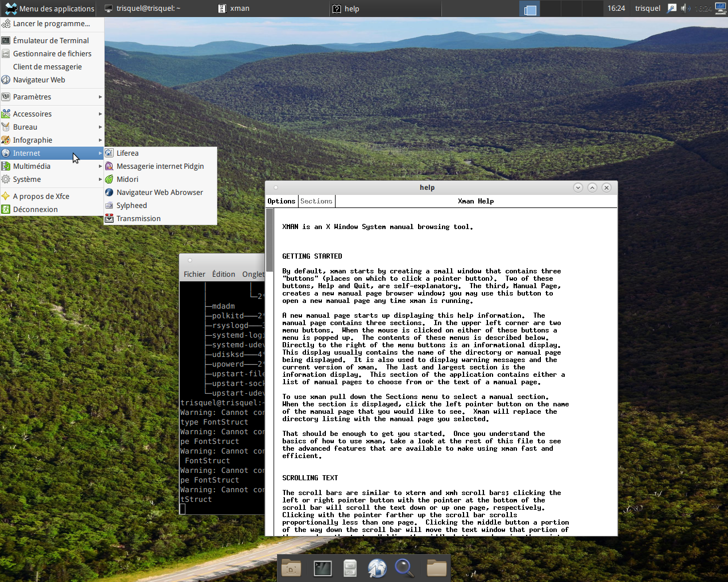Open Midori browser from submenu

pos(160,179)
